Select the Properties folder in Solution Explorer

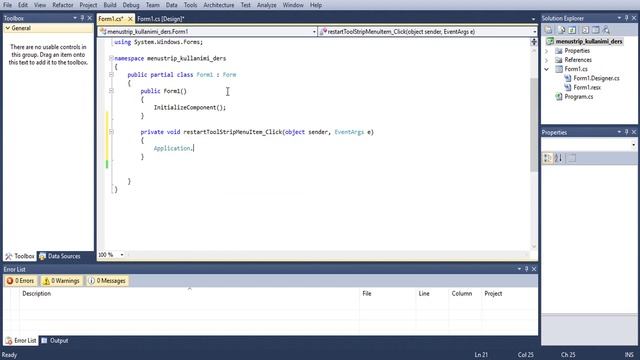coord(577,51)
